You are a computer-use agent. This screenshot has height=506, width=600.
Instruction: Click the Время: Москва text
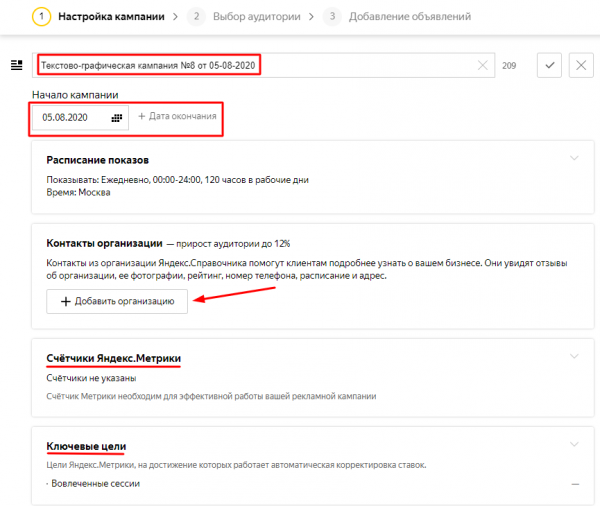coord(78,193)
